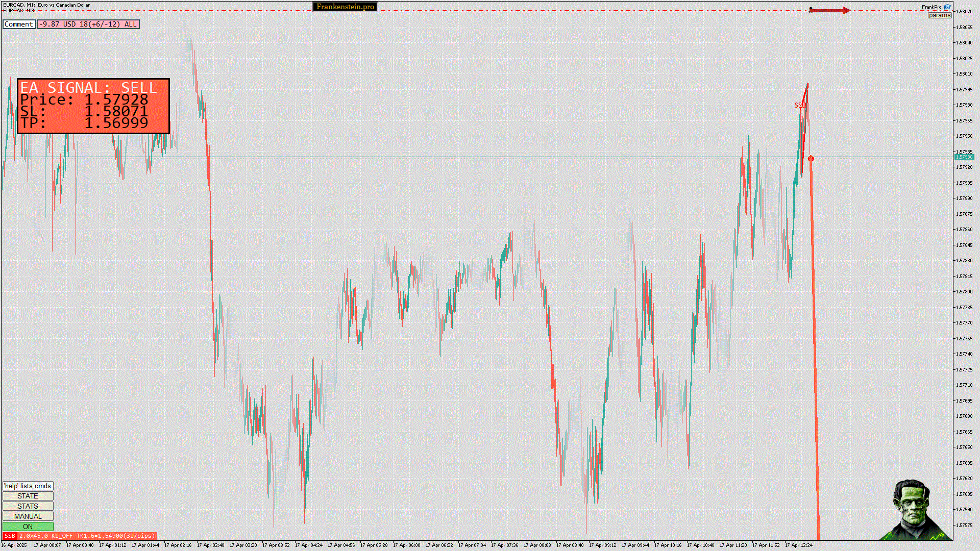980x551 pixels.
Task: Click the red SSB trade label on chart
Action: click(800, 105)
